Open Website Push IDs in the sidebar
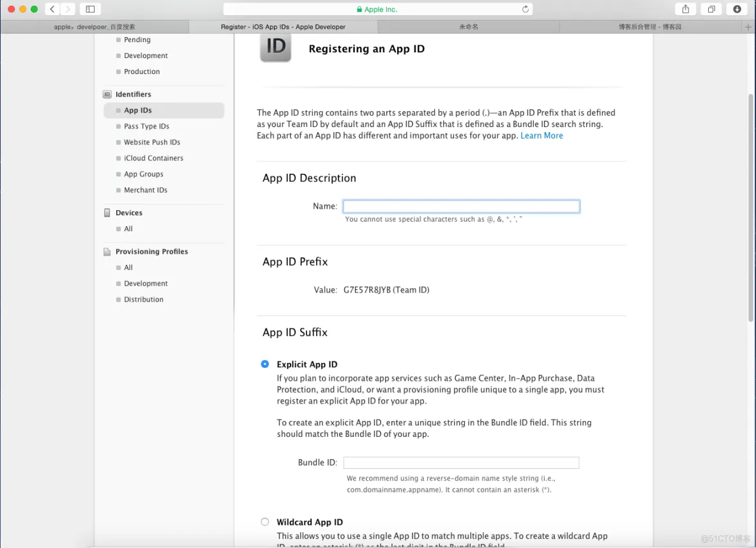Image resolution: width=756 pixels, height=548 pixels. (x=152, y=142)
